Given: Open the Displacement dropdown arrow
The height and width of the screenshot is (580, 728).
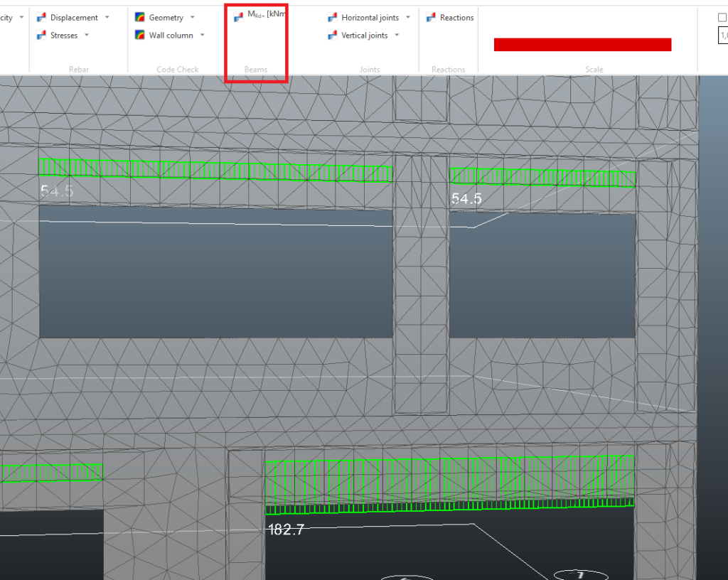Looking at the screenshot, I should [x=107, y=18].
